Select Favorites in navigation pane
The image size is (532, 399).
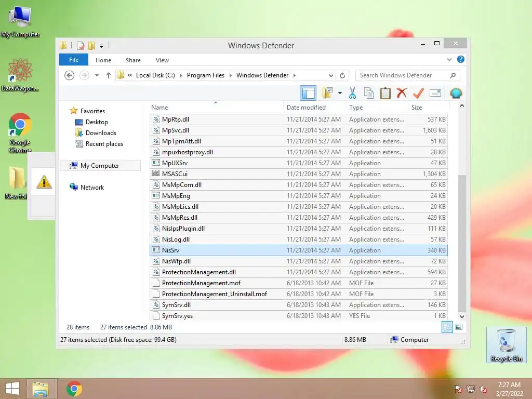92,111
